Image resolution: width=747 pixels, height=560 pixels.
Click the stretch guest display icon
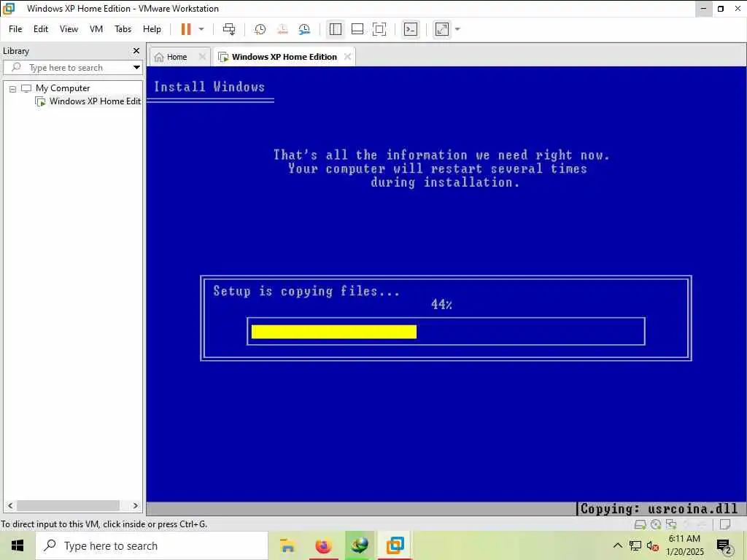click(442, 29)
